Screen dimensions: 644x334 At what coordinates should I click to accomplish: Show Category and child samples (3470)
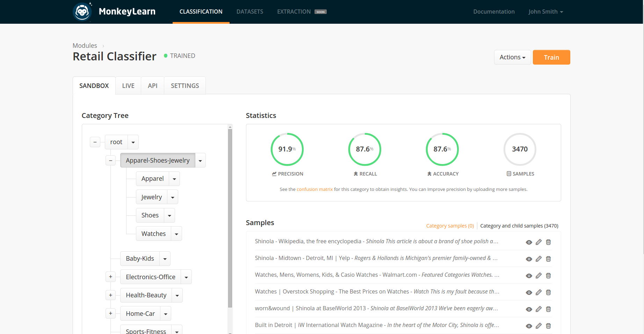pos(519,226)
